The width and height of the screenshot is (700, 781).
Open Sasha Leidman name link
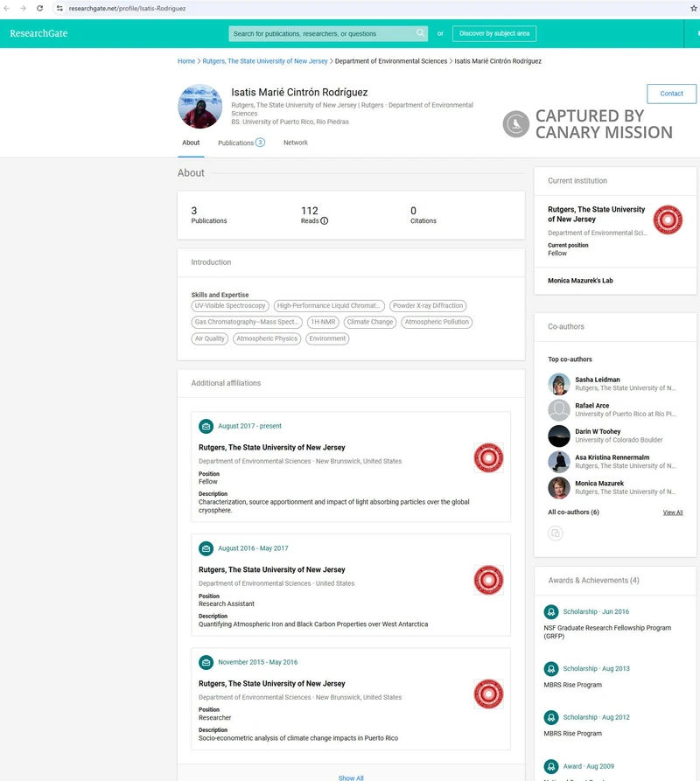point(598,380)
